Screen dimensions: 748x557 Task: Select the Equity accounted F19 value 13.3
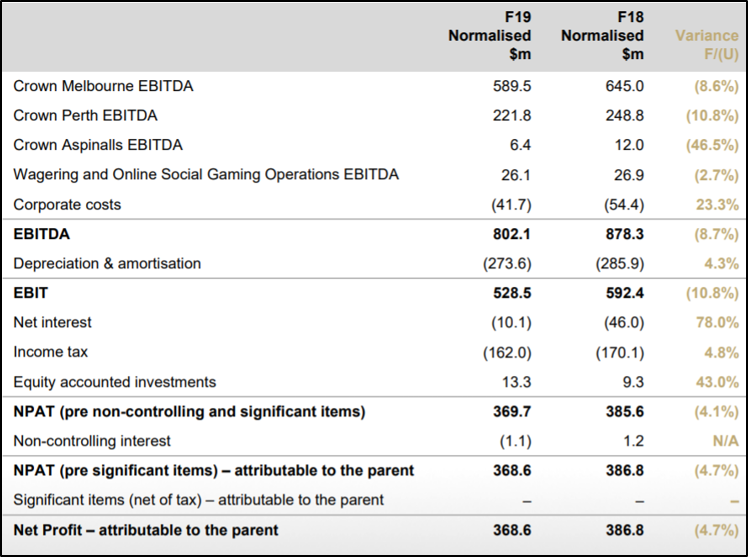pyautogui.click(x=516, y=382)
